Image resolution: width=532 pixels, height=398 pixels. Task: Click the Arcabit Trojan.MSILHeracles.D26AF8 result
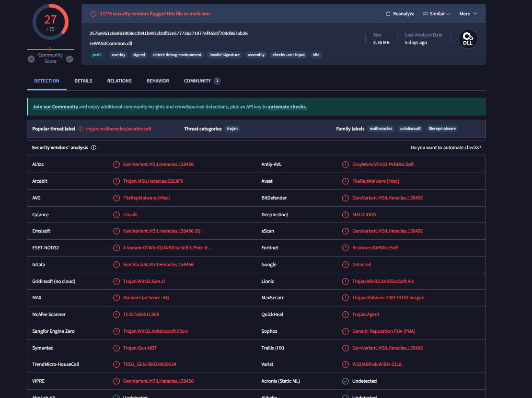153,181
